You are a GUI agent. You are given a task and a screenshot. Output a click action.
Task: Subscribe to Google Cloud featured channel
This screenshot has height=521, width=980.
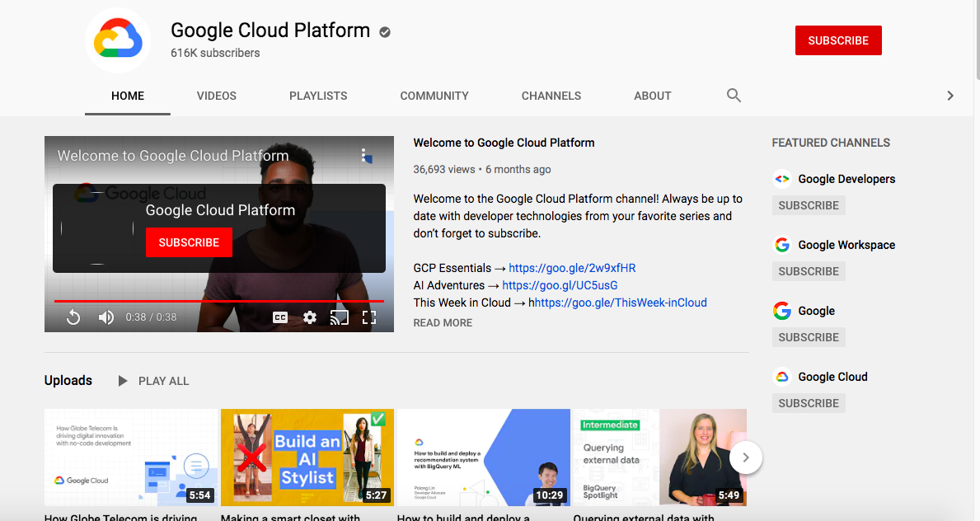click(809, 403)
